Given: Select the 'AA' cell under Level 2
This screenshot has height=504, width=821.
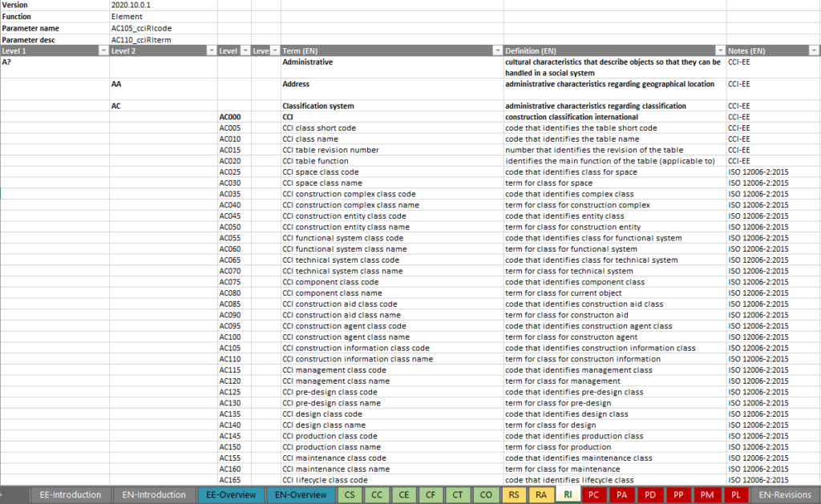Looking at the screenshot, I should [x=164, y=90].
